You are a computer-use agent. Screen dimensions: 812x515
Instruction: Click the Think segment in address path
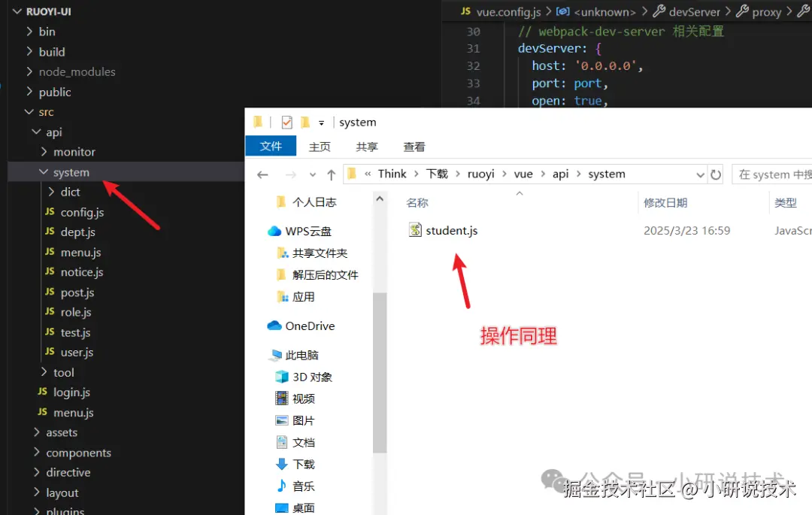point(392,174)
